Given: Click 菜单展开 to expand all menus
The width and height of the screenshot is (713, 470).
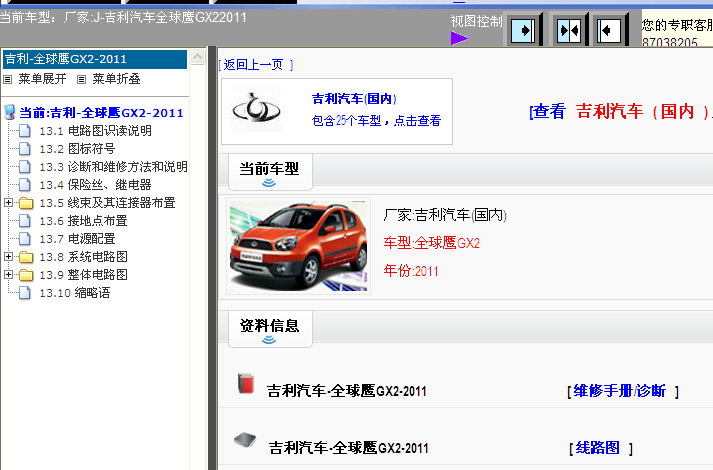Looking at the screenshot, I should point(42,79).
